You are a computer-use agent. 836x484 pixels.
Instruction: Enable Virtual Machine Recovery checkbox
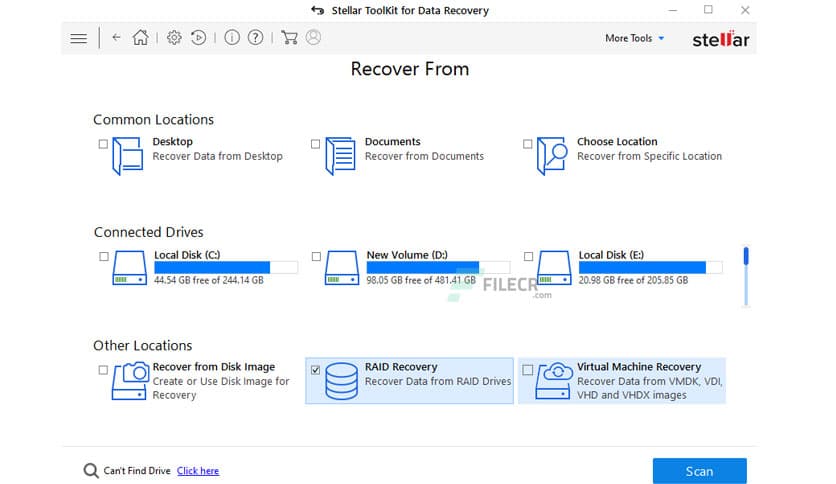pos(528,370)
